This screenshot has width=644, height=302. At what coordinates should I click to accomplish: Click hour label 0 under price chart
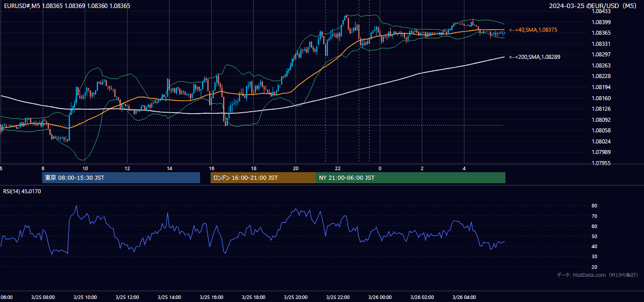380,169
